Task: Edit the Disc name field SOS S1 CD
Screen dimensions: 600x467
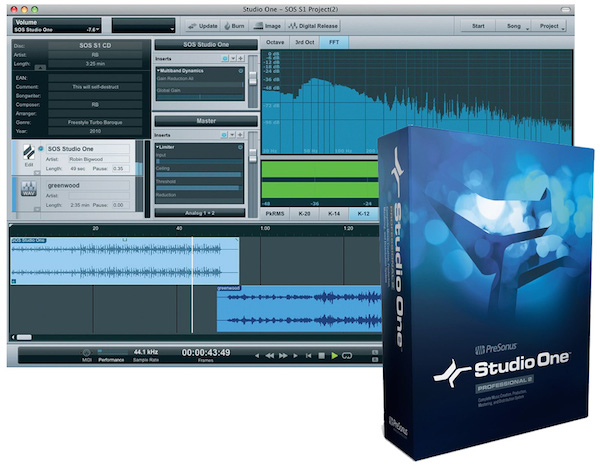Action: pos(95,46)
